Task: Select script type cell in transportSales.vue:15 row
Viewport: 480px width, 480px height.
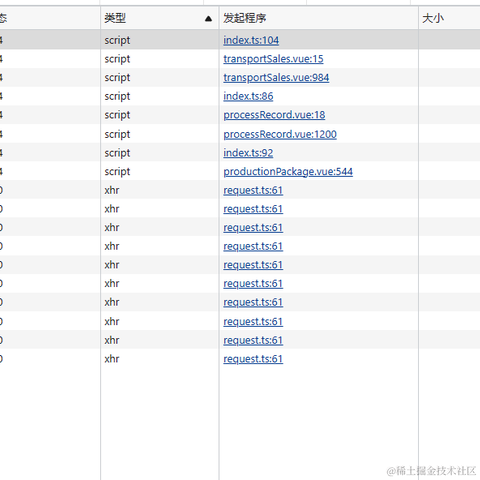Action: coord(160,59)
